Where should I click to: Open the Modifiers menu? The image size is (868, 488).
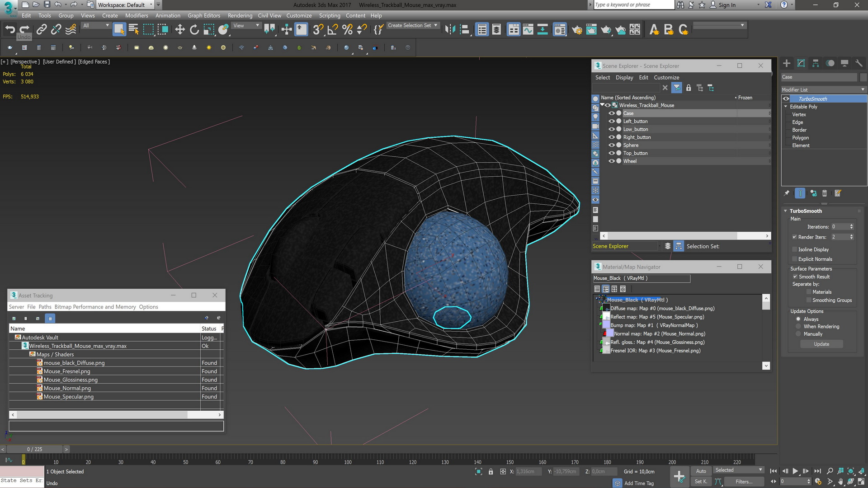[136, 15]
